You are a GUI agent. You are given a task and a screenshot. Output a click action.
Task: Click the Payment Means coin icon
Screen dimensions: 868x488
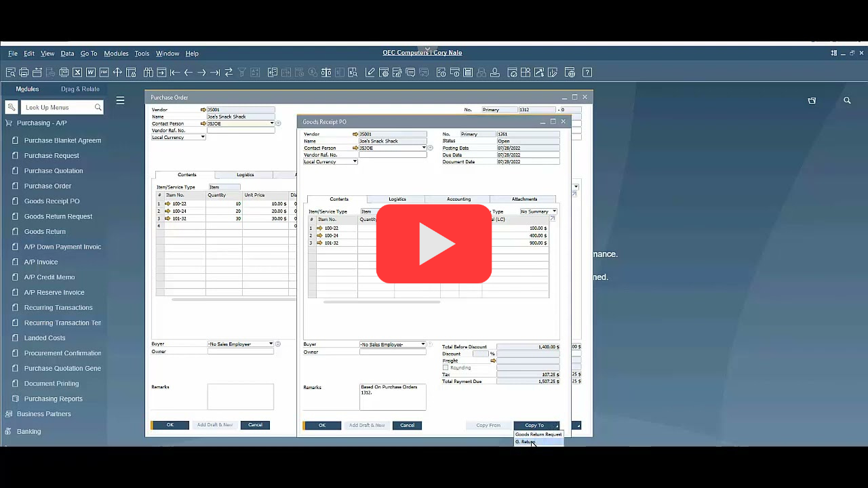312,72
